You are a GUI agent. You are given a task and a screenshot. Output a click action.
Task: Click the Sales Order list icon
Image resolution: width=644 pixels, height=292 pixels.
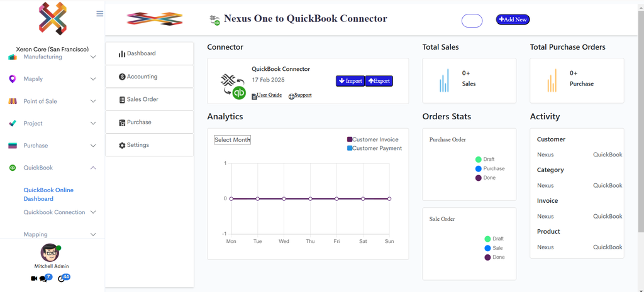(x=122, y=100)
